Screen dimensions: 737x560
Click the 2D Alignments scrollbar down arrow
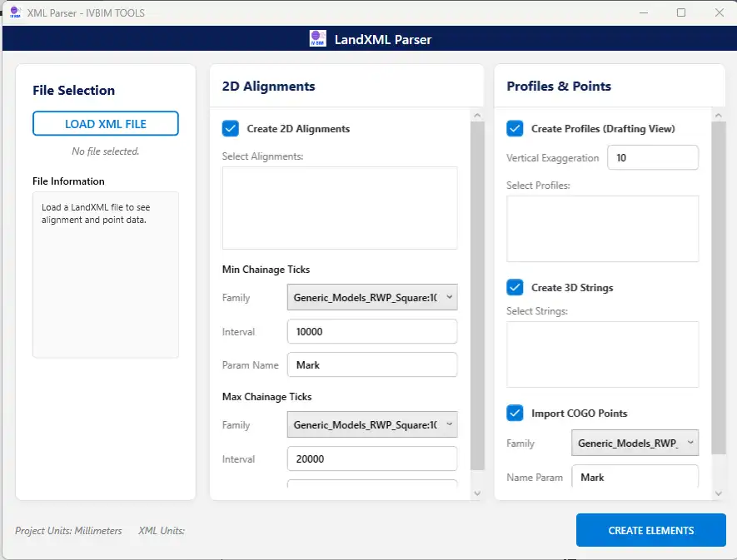477,493
